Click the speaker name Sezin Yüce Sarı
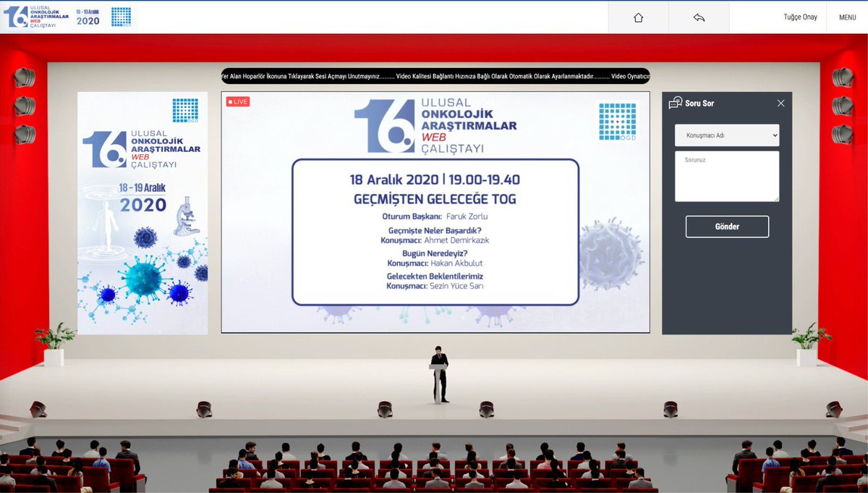This screenshot has height=493, width=868. click(456, 286)
